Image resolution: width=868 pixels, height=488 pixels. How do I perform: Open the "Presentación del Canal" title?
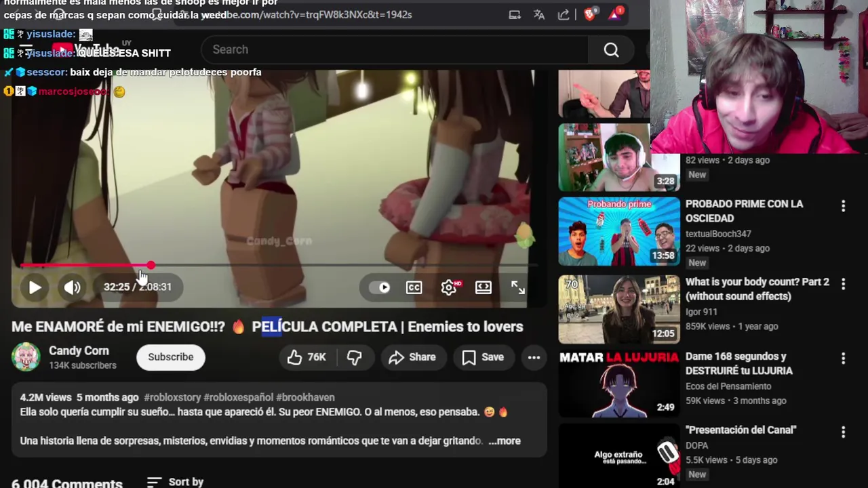pos(741,430)
